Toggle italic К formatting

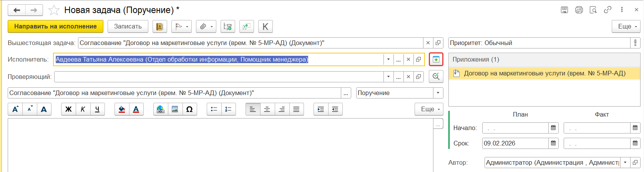coord(83,109)
